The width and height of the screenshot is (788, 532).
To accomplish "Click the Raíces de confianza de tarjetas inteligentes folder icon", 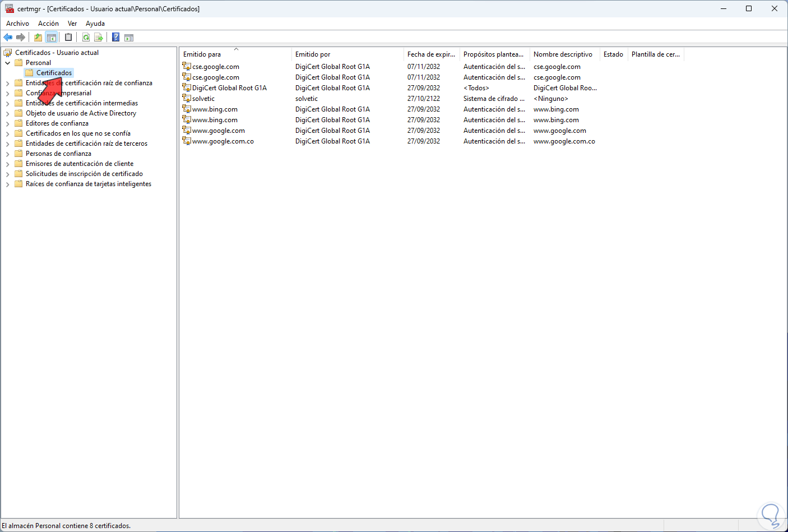I will point(18,184).
